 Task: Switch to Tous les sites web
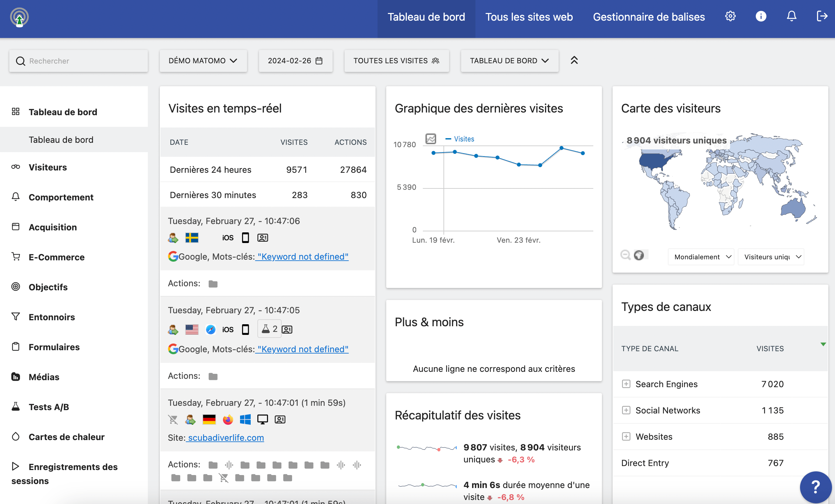coord(529,17)
